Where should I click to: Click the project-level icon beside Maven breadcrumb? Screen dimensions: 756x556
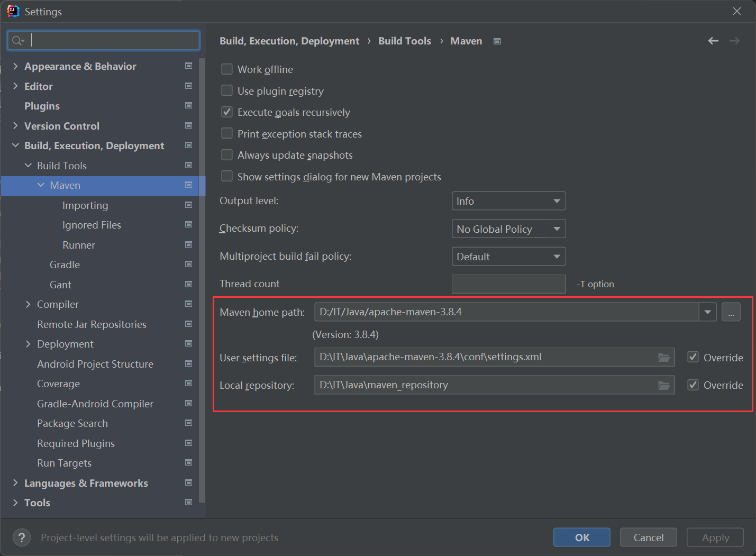[497, 41]
